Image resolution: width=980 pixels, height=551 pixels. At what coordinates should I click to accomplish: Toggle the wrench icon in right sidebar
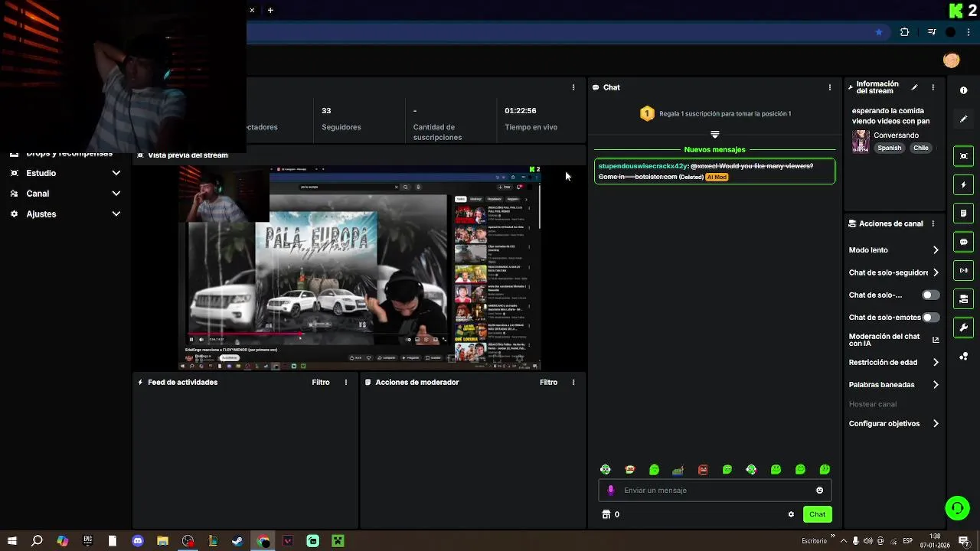click(x=963, y=328)
